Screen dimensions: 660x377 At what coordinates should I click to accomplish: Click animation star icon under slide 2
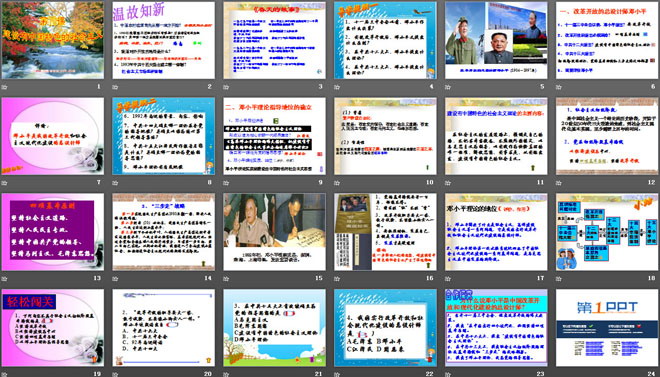(115, 87)
